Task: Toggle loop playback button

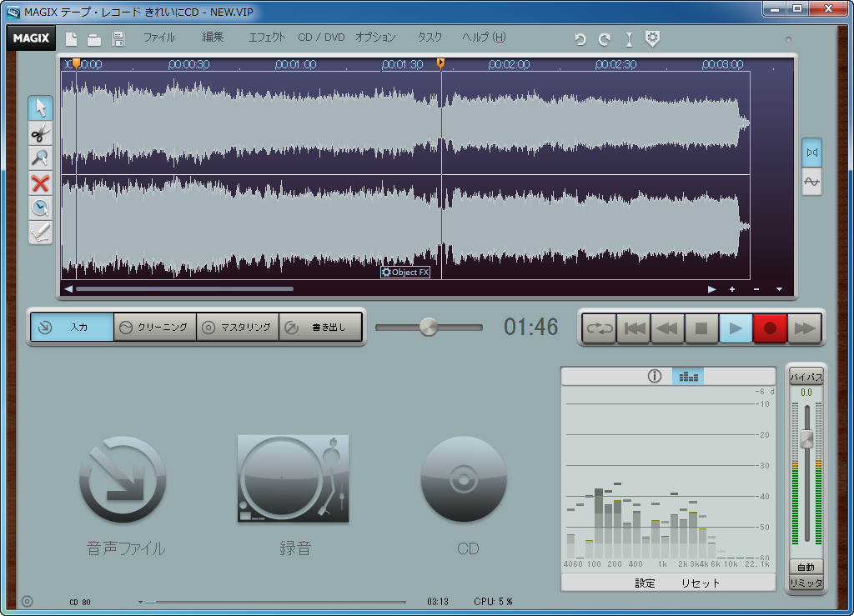Action: point(599,328)
